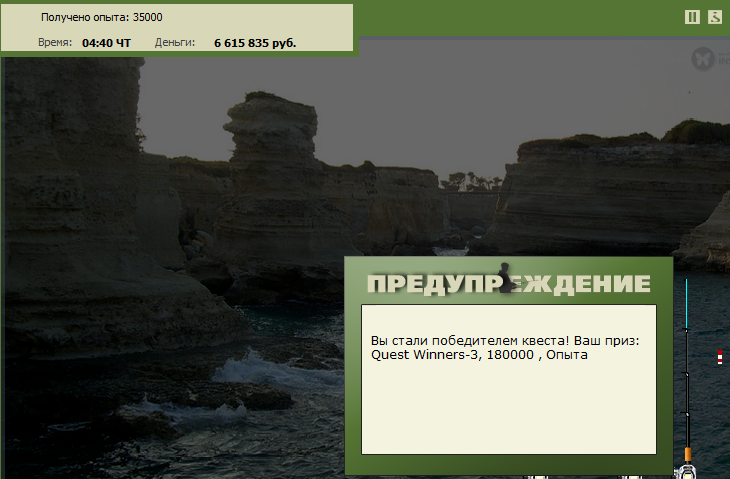Click the 'ПРЕДУПРЕЖДЕНИЕ' dialog title
The width and height of the screenshot is (730, 479).
[509, 283]
